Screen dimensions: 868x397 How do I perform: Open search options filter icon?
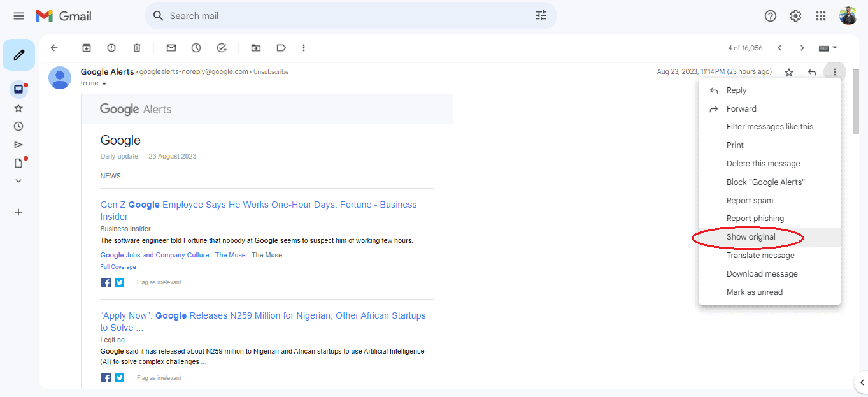coord(541,16)
